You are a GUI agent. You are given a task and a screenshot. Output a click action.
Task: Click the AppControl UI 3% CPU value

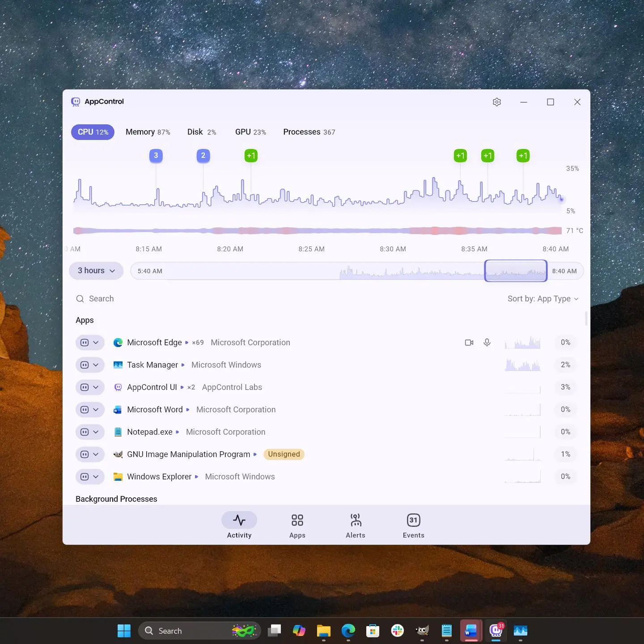pos(565,387)
